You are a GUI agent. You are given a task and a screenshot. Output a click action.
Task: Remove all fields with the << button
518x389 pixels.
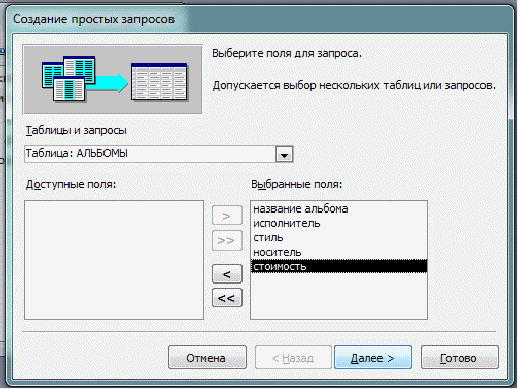click(227, 298)
